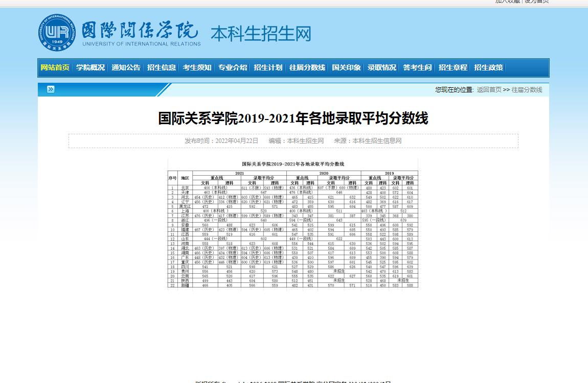Go to 往届分数线 in the nav bar
The image size is (588, 383).
pyautogui.click(x=307, y=68)
